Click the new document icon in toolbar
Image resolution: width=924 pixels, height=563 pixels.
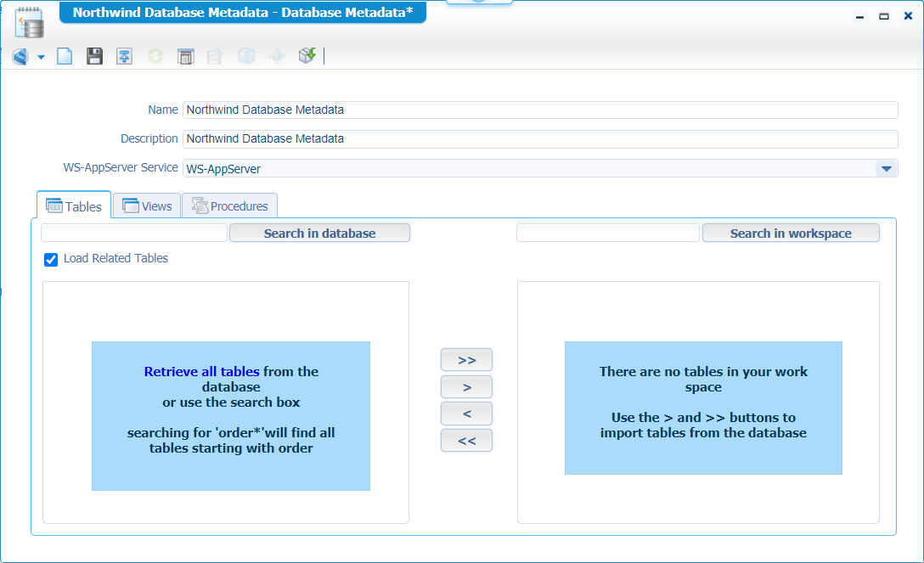tap(65, 56)
